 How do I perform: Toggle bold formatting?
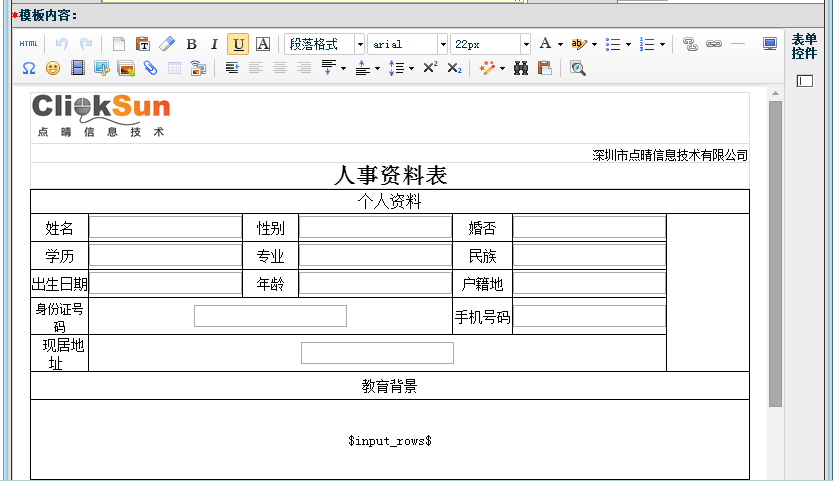pyautogui.click(x=191, y=44)
